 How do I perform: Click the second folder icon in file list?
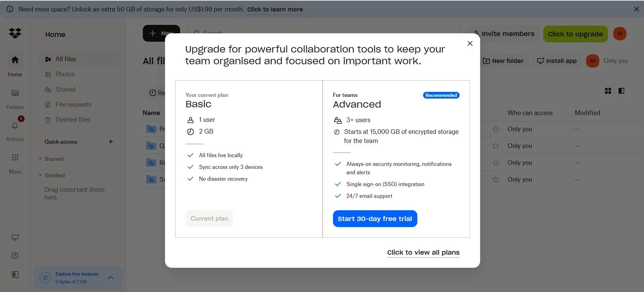151,146
